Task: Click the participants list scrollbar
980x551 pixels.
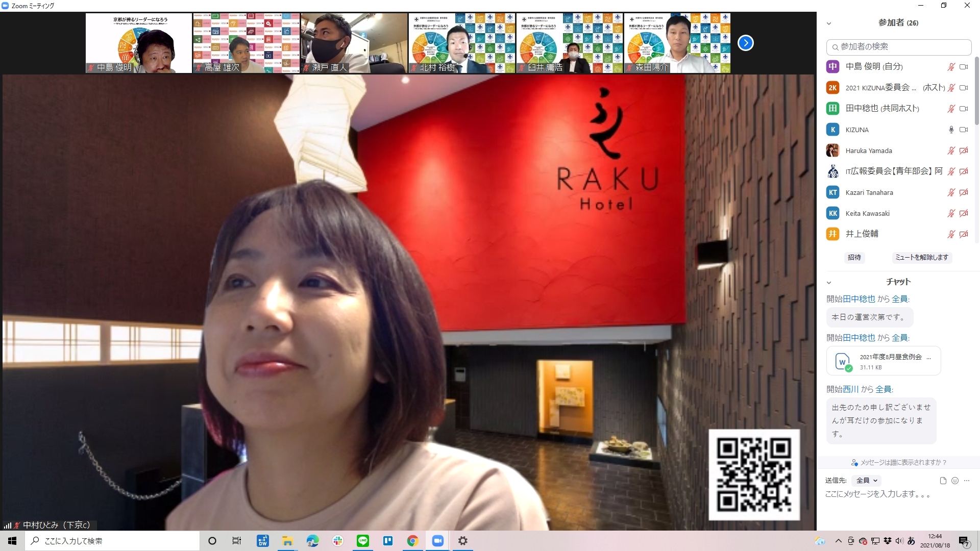Action: click(x=976, y=92)
